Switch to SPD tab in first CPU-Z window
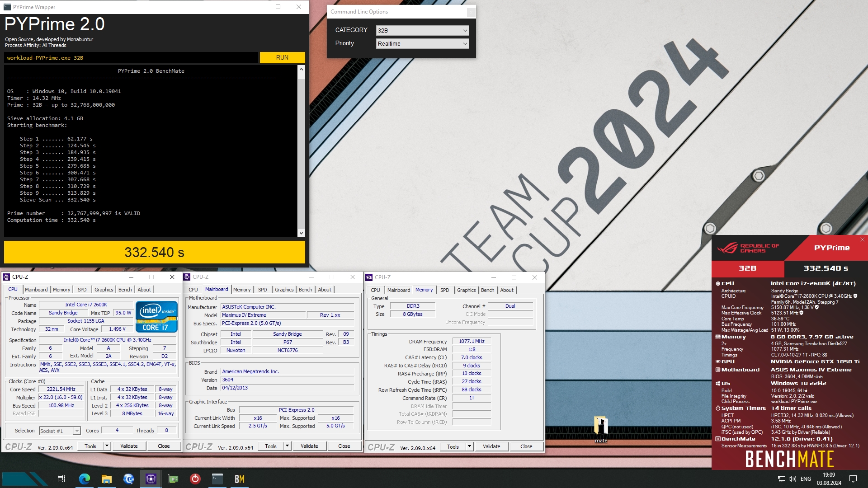Viewport: 868px width, 488px height. (82, 290)
